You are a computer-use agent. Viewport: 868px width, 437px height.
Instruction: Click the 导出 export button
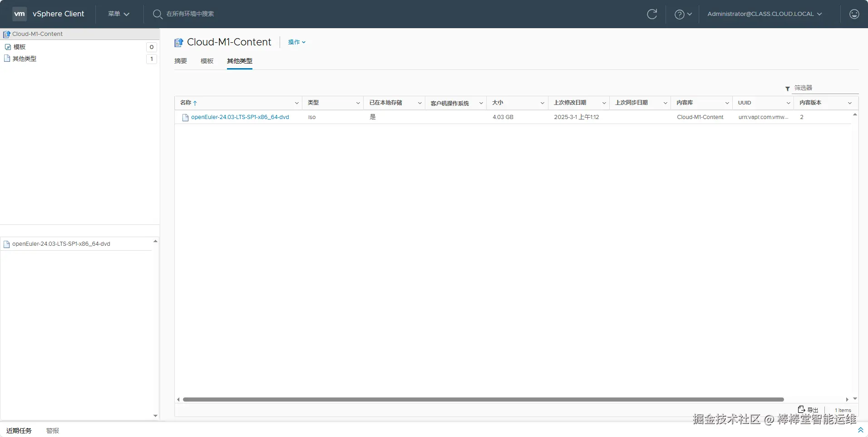pos(808,410)
